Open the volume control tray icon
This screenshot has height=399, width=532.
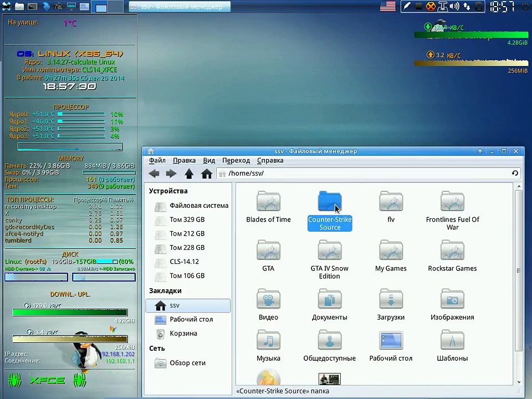[454, 6]
